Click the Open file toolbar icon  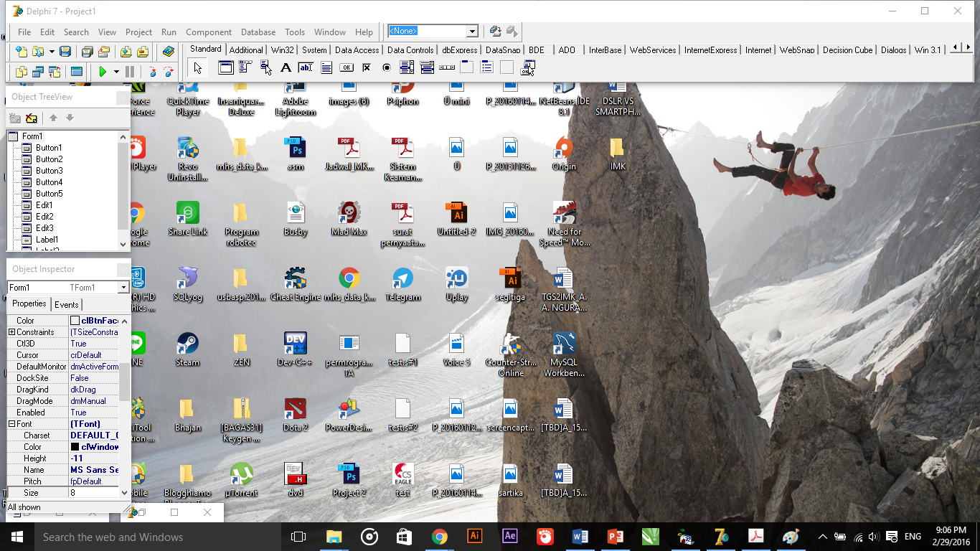point(37,52)
